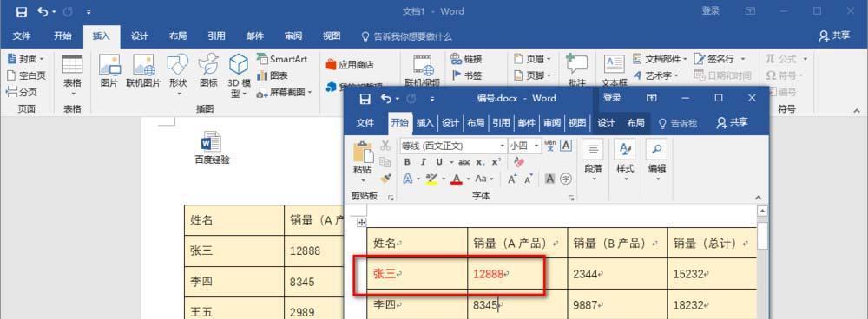
Task: Switch to 插入 tab in 编号.docx window
Action: coord(424,123)
